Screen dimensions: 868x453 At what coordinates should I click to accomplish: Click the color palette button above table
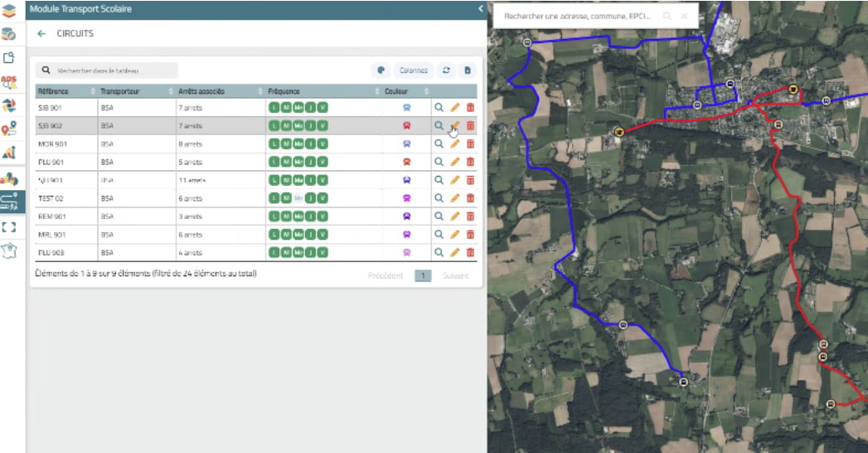[x=381, y=71]
